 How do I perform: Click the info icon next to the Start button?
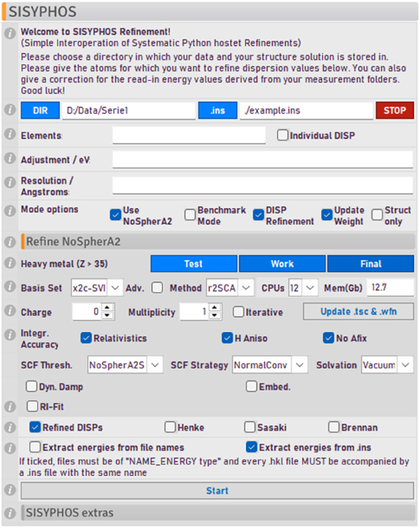pyautogui.click(x=9, y=490)
